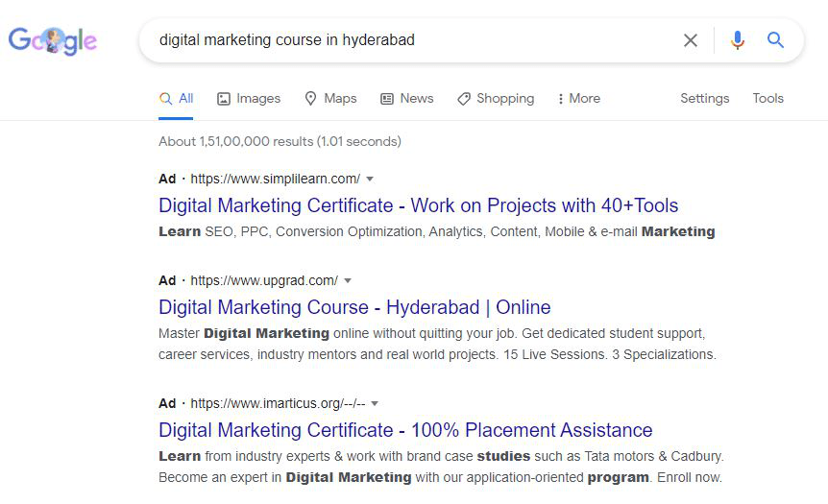The height and width of the screenshot is (504, 828).
Task: Open 'Digital Marketing Course - Hyderabad | Online' link
Action: tap(354, 307)
